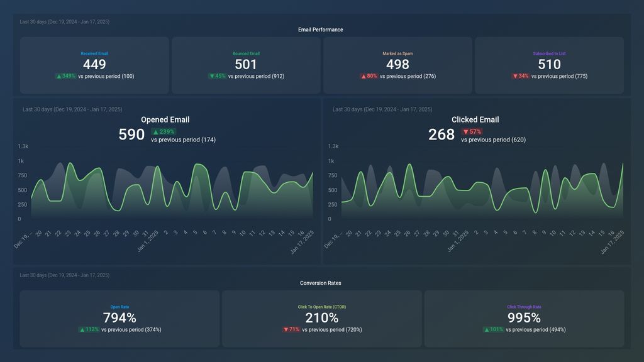Click the green 101% badge

(493, 329)
